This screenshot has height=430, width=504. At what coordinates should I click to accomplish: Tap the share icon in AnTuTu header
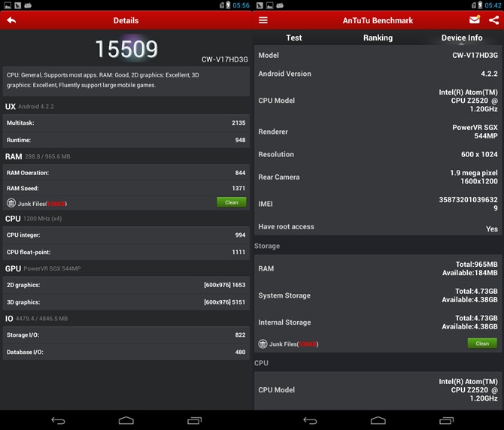(493, 20)
